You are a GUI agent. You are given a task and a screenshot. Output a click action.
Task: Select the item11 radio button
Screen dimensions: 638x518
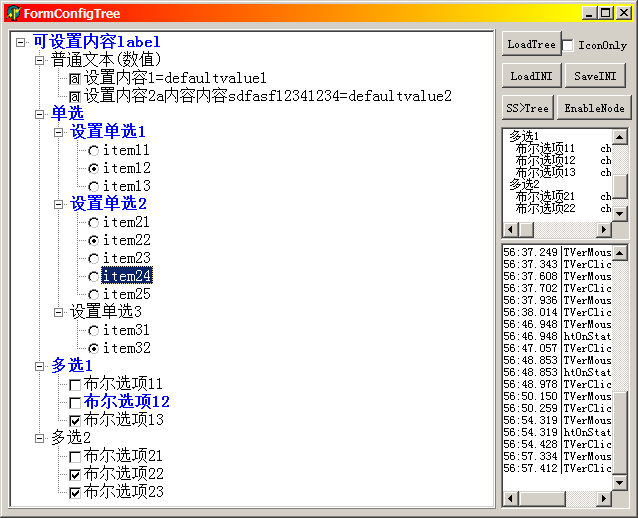pyautogui.click(x=93, y=150)
